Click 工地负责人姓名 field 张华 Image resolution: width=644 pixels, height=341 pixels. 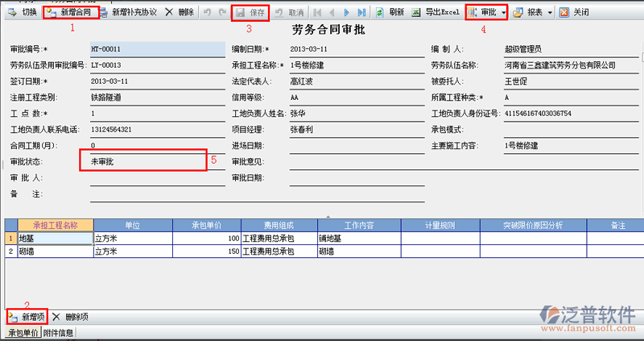357,114
